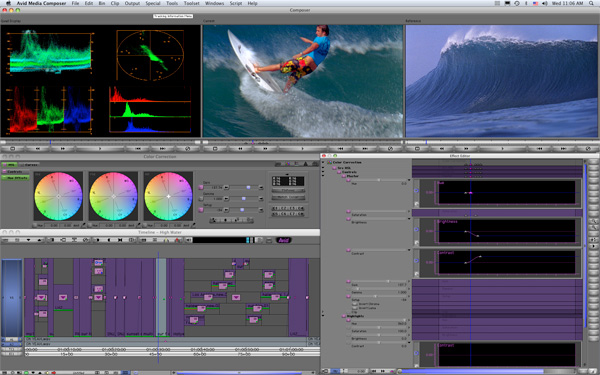The height and width of the screenshot is (375, 600).
Task: Click color bucket C5
Action: coord(276,214)
